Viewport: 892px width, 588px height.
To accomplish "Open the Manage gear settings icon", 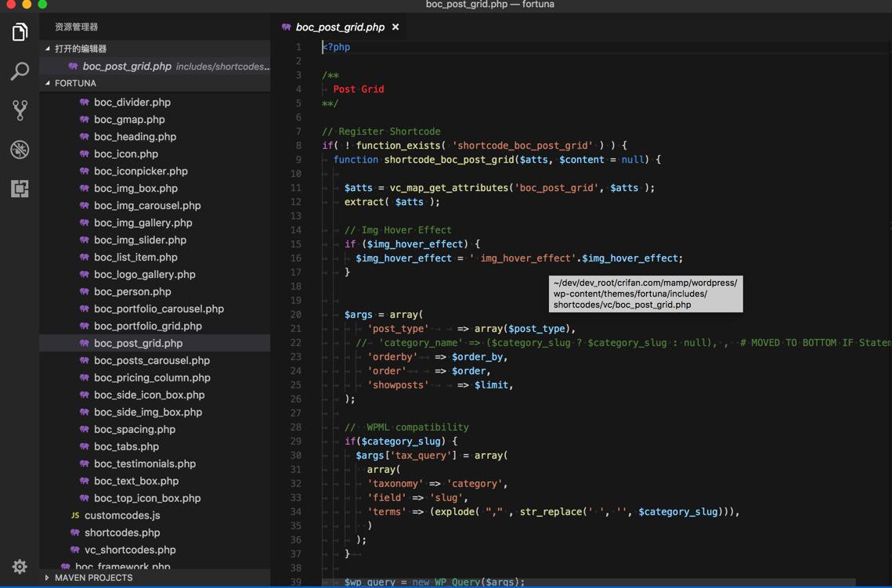I will click(20, 566).
